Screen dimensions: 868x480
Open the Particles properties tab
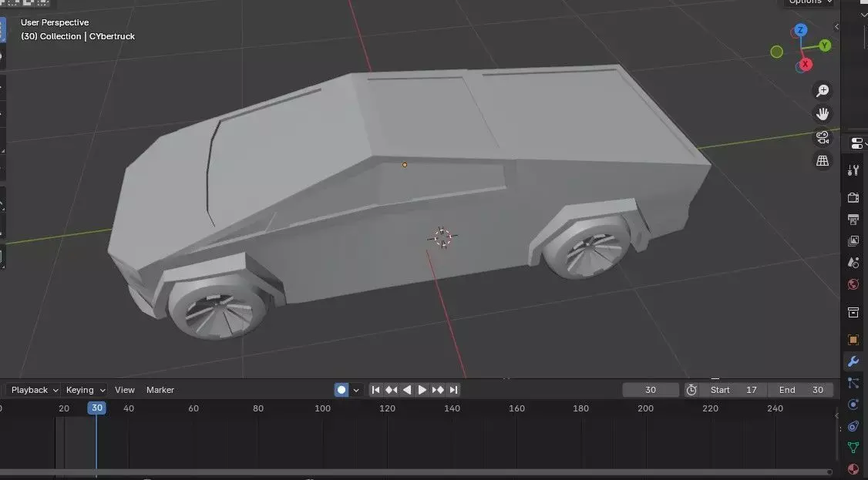pyautogui.click(x=853, y=383)
